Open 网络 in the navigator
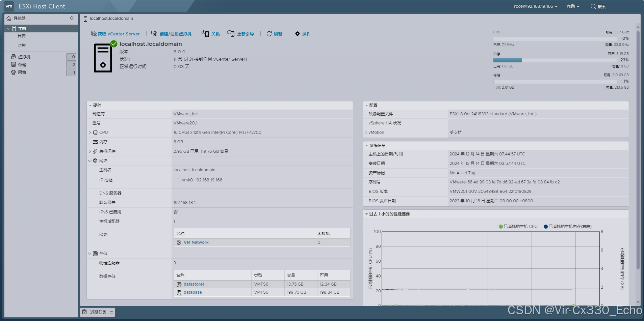The image size is (644, 321). click(22, 72)
